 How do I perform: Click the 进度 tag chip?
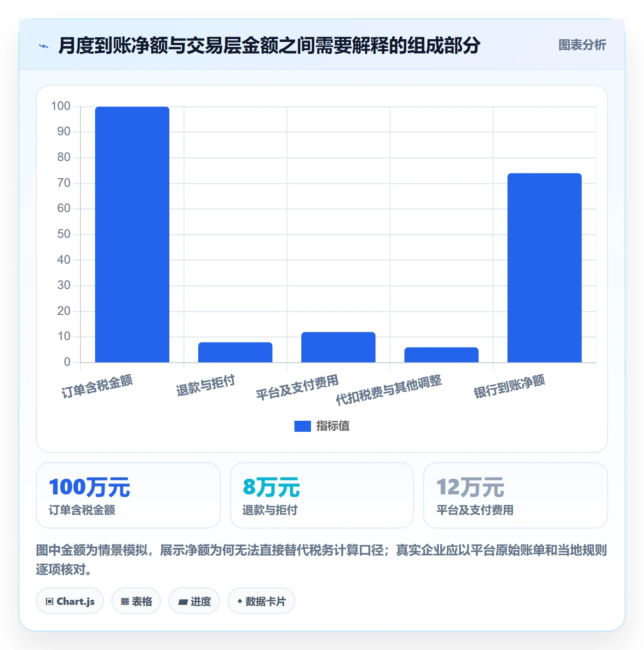pos(194,601)
